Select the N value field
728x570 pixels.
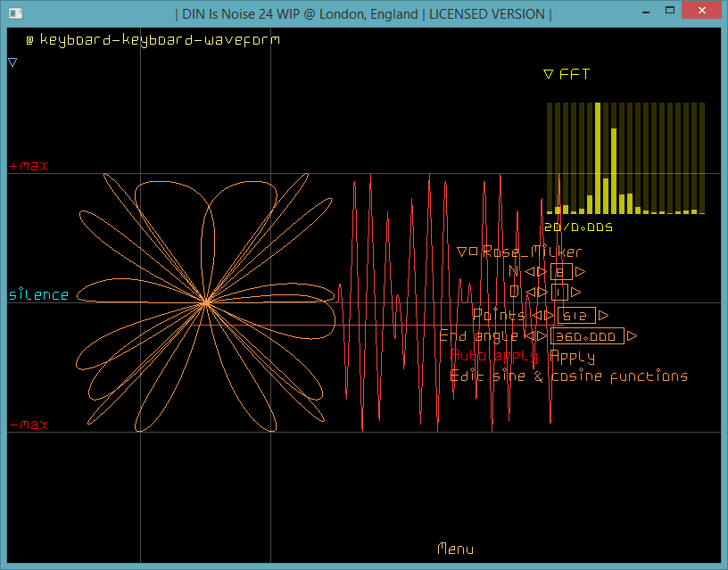(559, 272)
